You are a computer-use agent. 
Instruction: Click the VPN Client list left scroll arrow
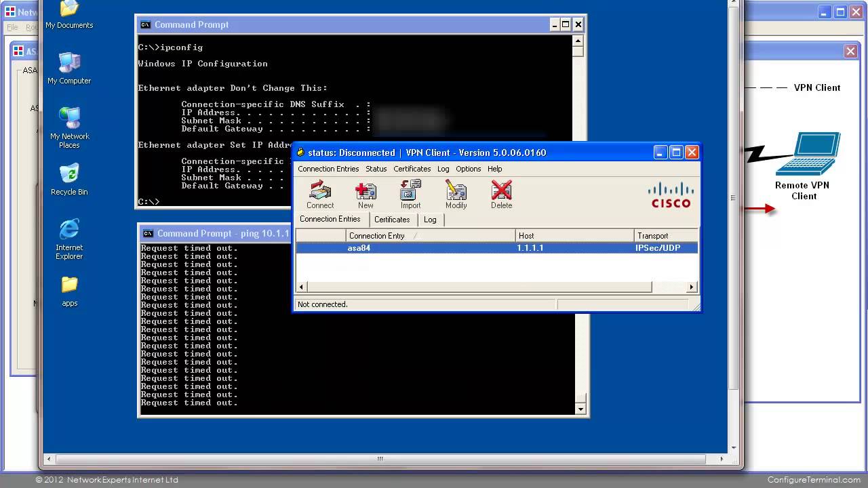coord(302,287)
